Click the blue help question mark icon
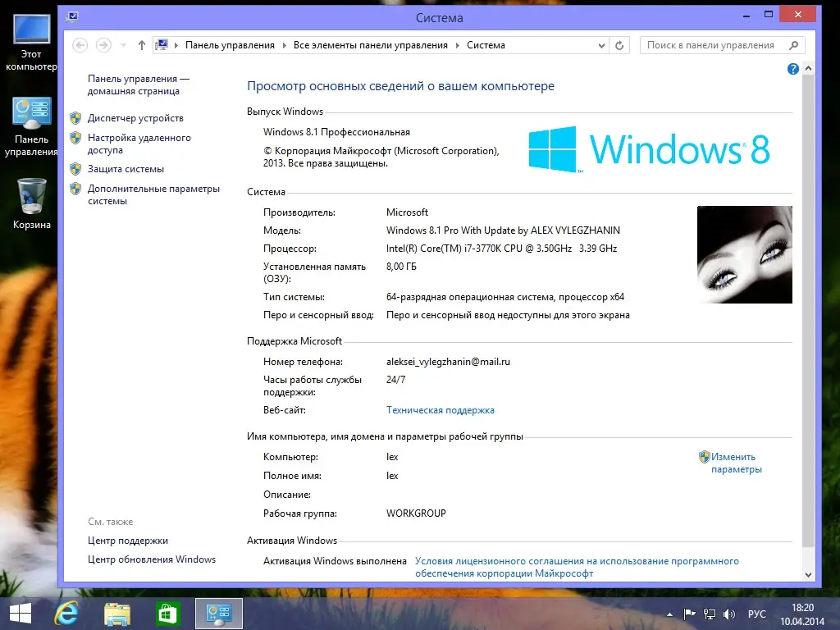The image size is (840, 630). point(792,69)
